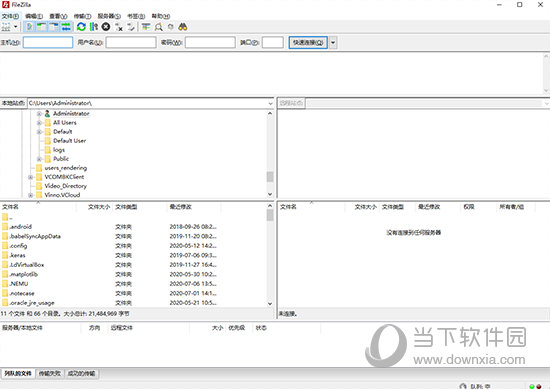Expand the Administrator tree node
The image size is (550, 389).
click(x=39, y=114)
